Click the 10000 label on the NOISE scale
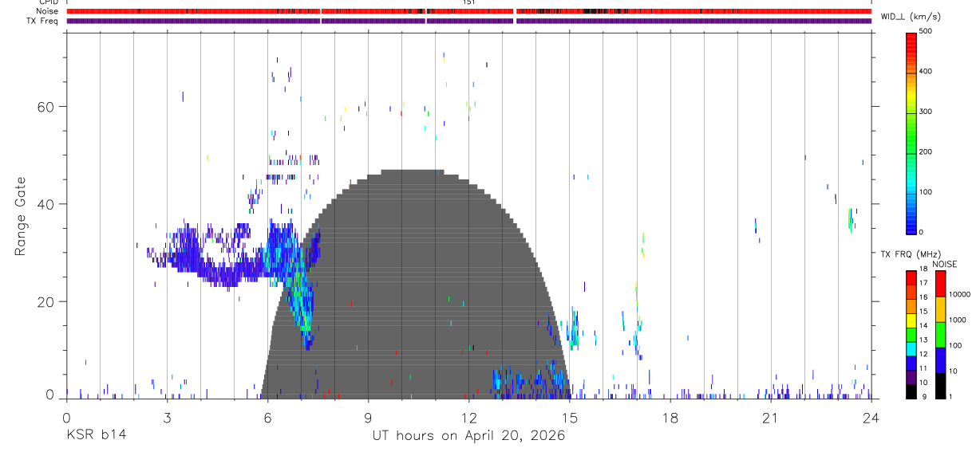980x452 pixels. click(x=960, y=294)
